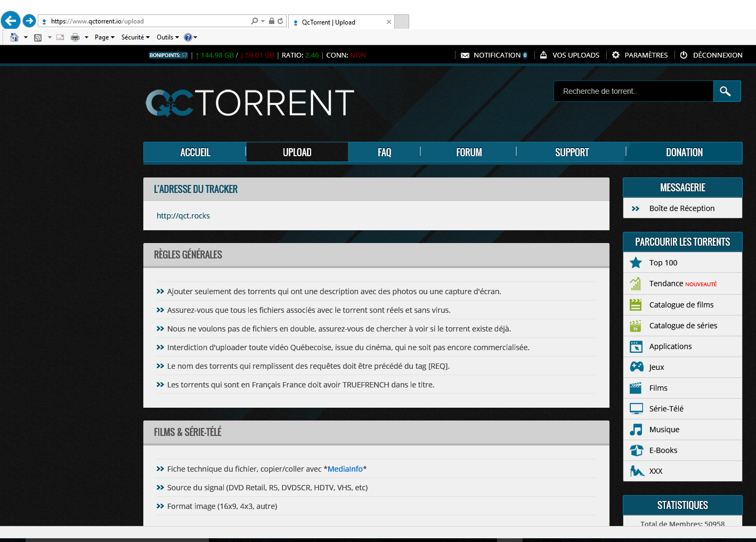This screenshot has height=542, width=756.
Task: Click the blue Help question mark icon
Action: pos(188,37)
